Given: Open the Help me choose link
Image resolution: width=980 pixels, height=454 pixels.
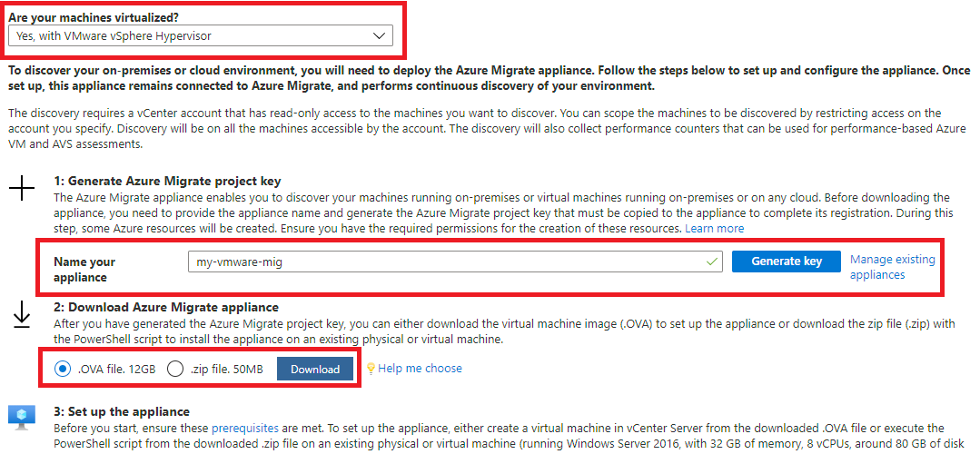Looking at the screenshot, I should click(x=420, y=369).
